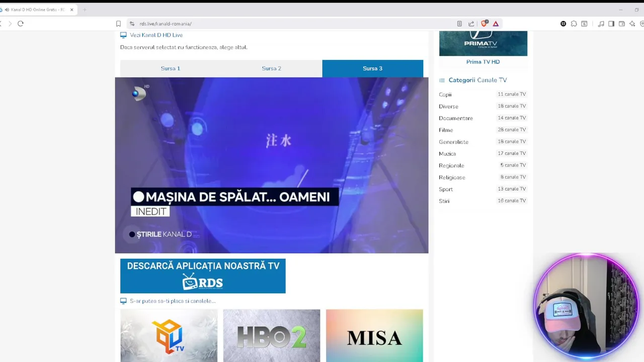This screenshot has width=644, height=362.
Task: Open Brave Shields lion icon
Action: pos(484,24)
